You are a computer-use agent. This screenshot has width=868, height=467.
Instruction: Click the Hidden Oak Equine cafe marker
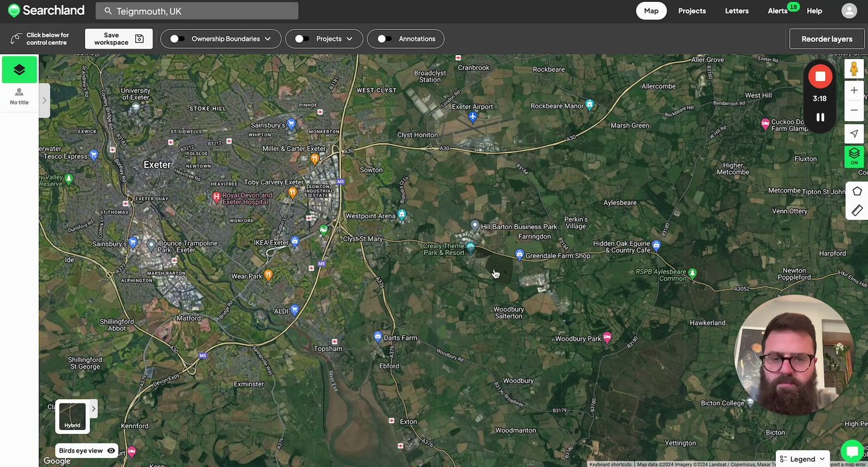[656, 245]
